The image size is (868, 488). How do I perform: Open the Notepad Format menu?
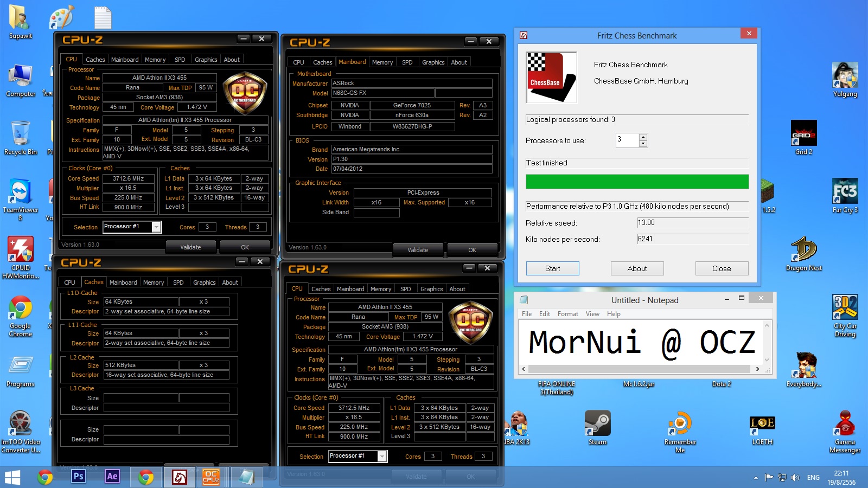point(568,314)
